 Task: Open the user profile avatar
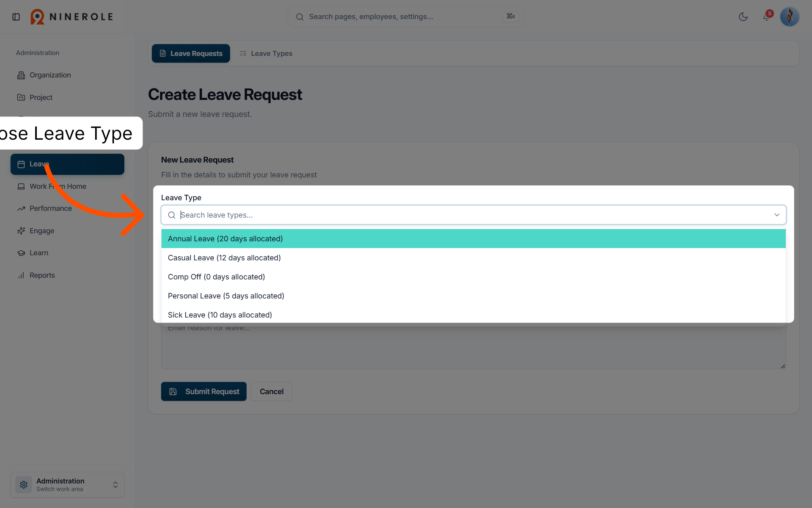pos(789,17)
